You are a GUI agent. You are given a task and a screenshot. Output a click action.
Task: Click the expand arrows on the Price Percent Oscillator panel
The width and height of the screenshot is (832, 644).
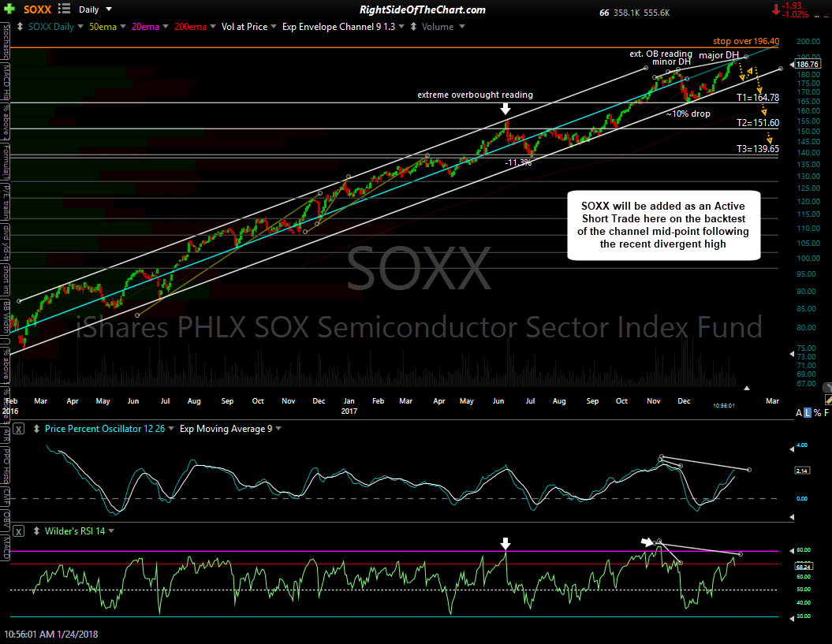pos(36,429)
